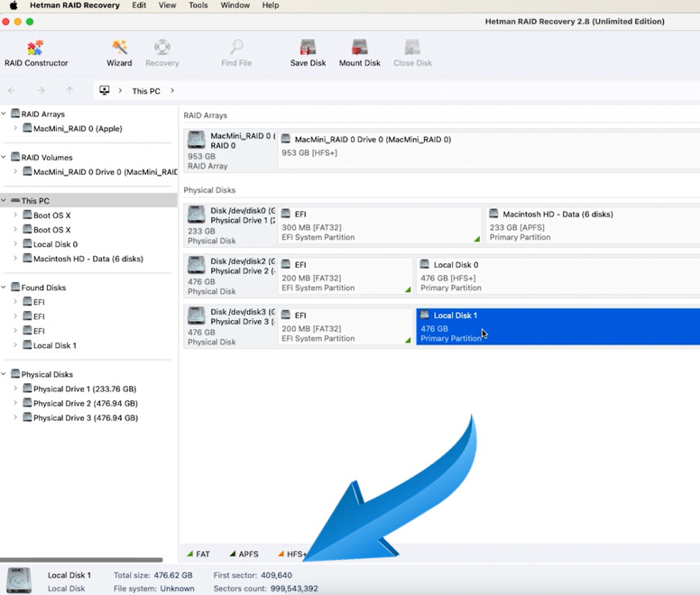This screenshot has width=700, height=595.
Task: Go forward with the right arrow
Action: 41,90
